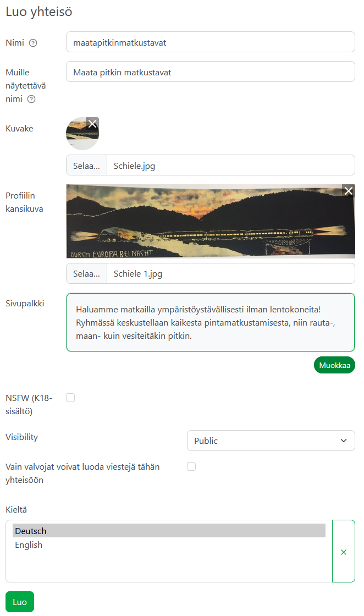Click the Schiele 1.jpg file name field
364x616 pixels.
231,273
